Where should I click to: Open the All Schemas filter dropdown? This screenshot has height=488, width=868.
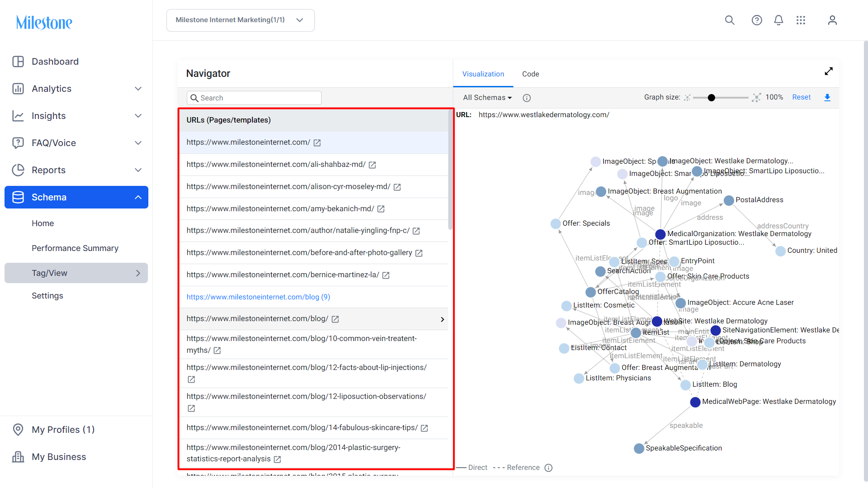tap(488, 98)
